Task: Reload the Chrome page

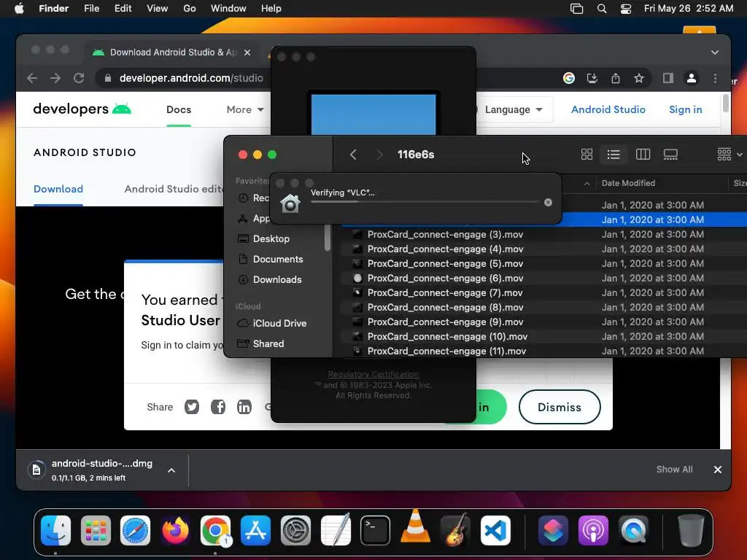Action: (x=79, y=78)
